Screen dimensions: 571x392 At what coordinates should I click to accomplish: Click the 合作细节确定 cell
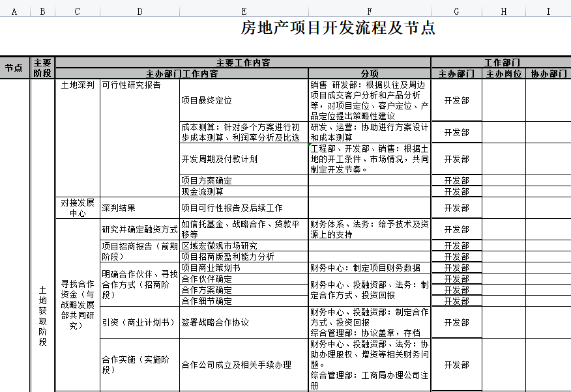pos(244,301)
